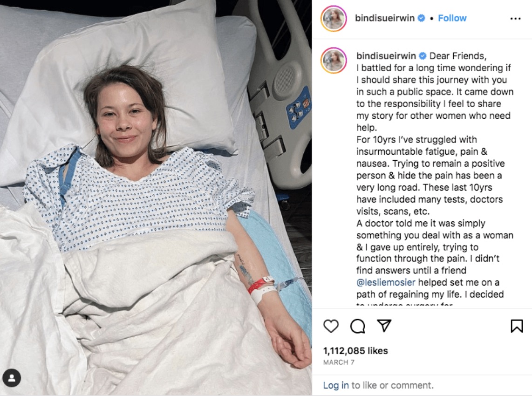Click the hospital bed photo
Image resolution: width=532 pixels, height=396 pixels.
[156, 198]
